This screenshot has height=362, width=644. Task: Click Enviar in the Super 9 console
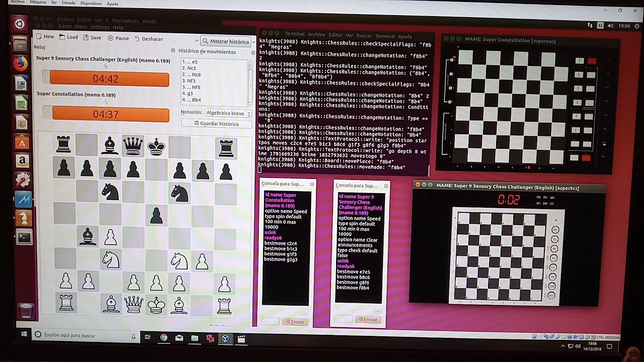pos(367,319)
